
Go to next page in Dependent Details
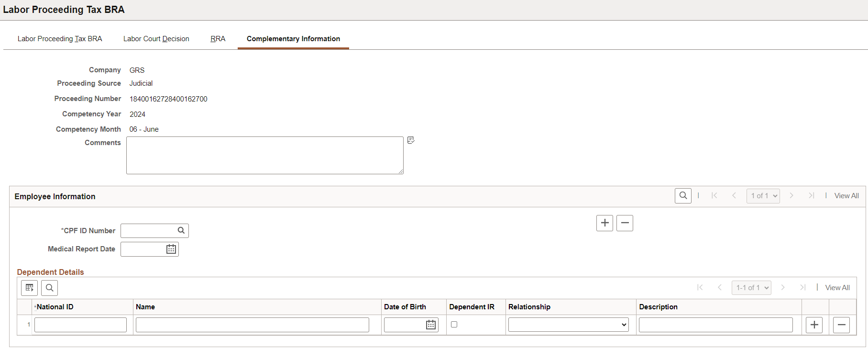(x=783, y=287)
